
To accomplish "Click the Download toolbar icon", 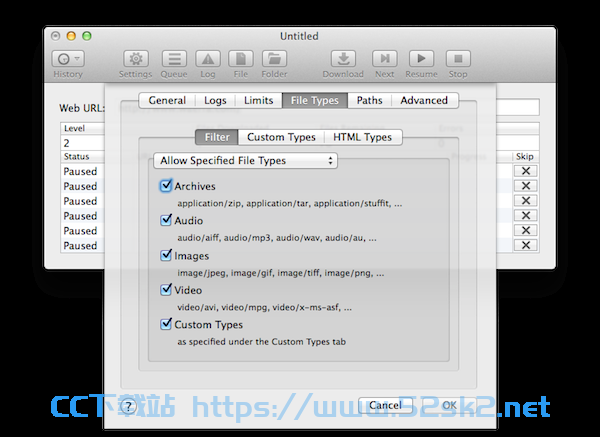I will pos(343,59).
